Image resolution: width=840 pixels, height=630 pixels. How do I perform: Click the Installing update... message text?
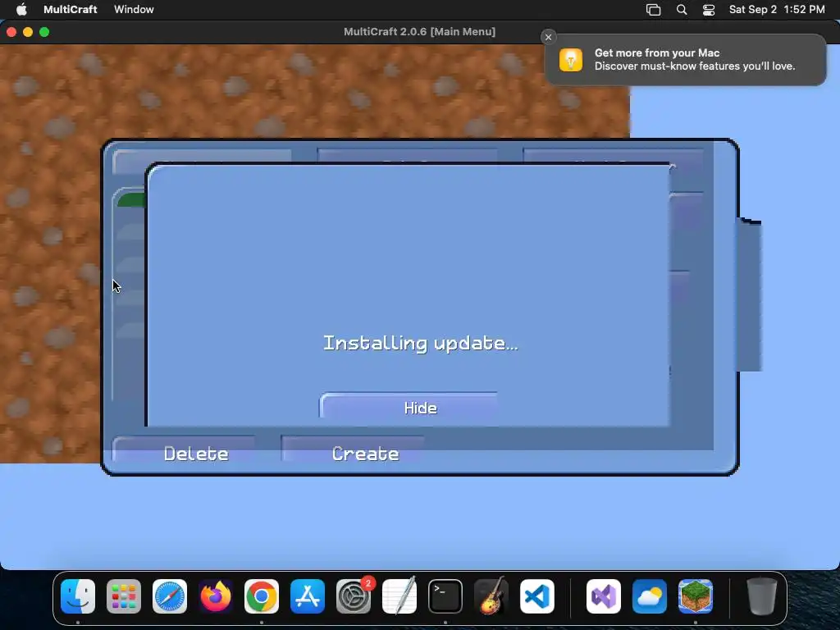(x=421, y=344)
